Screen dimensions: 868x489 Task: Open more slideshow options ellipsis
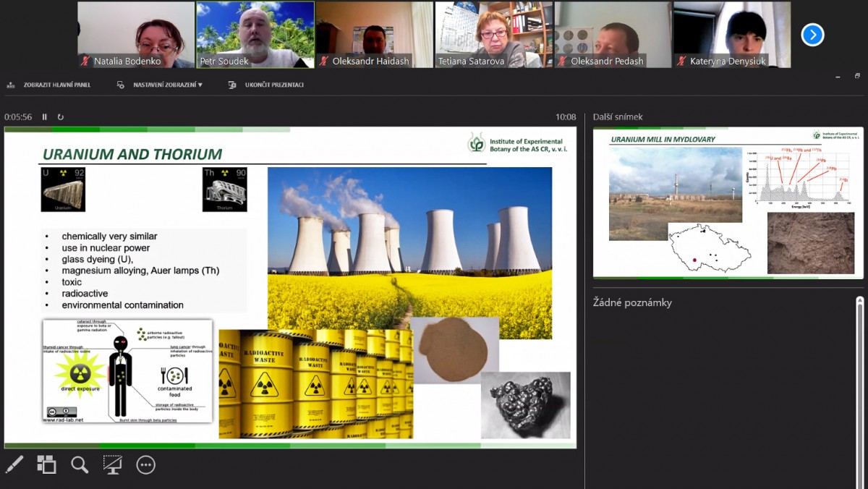pos(146,464)
